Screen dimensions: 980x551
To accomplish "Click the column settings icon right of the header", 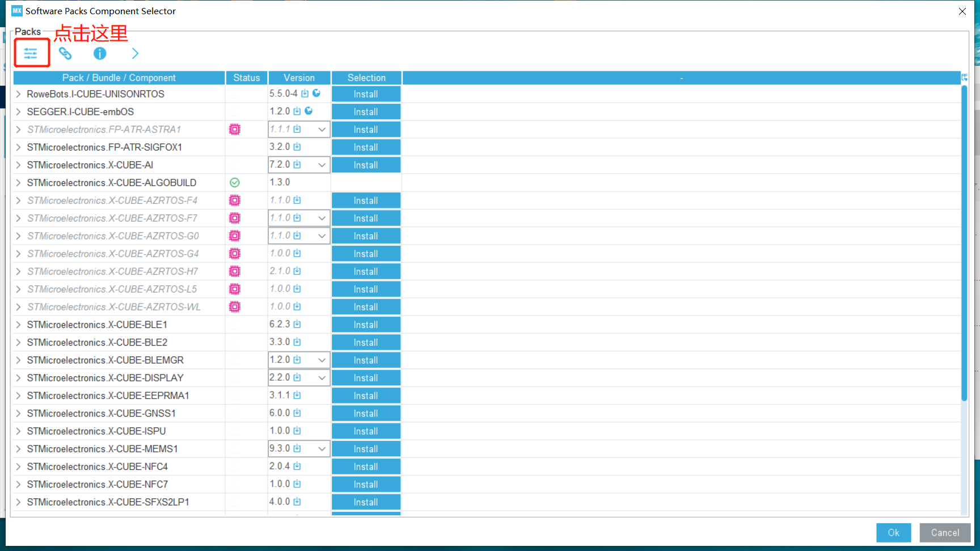I will click(x=964, y=77).
